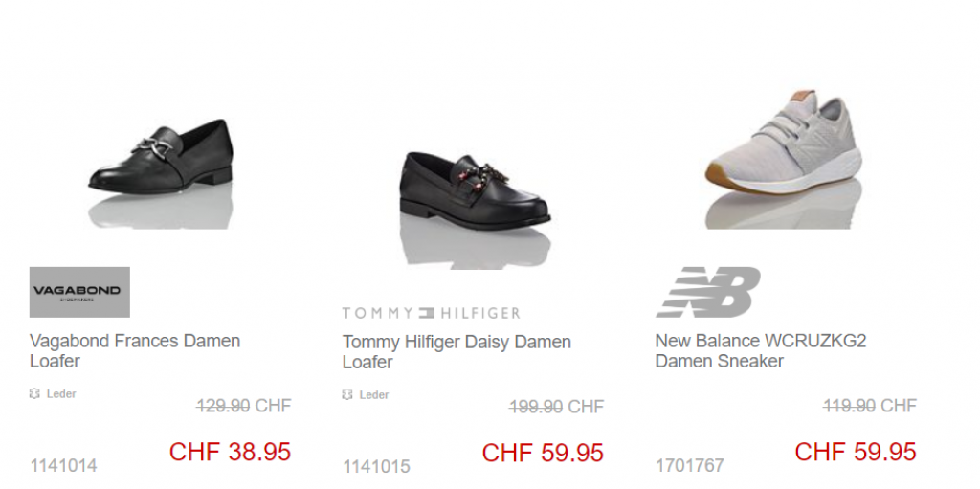Click the New Balance CHF 59.95 price
This screenshot has width=980, height=489.
pyautogui.click(x=856, y=452)
